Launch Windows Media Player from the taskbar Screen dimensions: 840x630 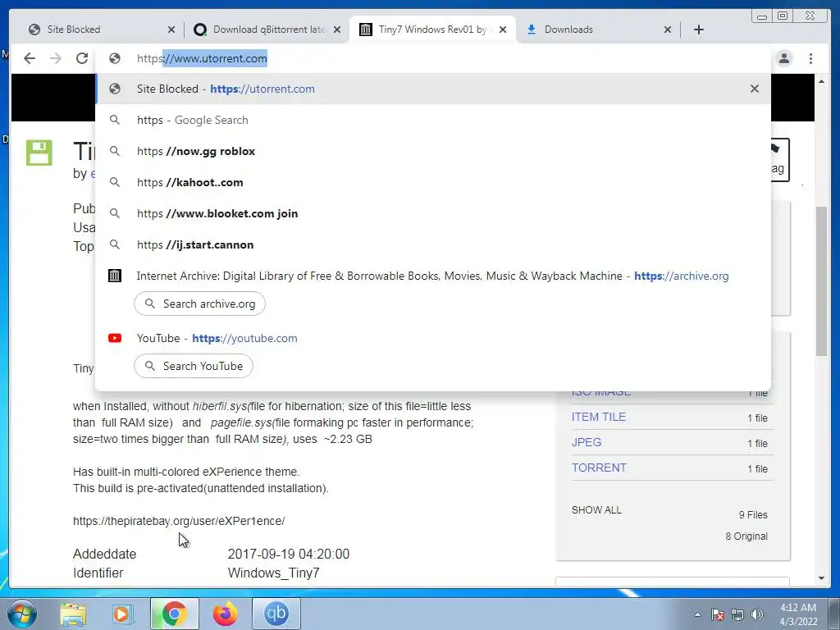tap(123, 614)
